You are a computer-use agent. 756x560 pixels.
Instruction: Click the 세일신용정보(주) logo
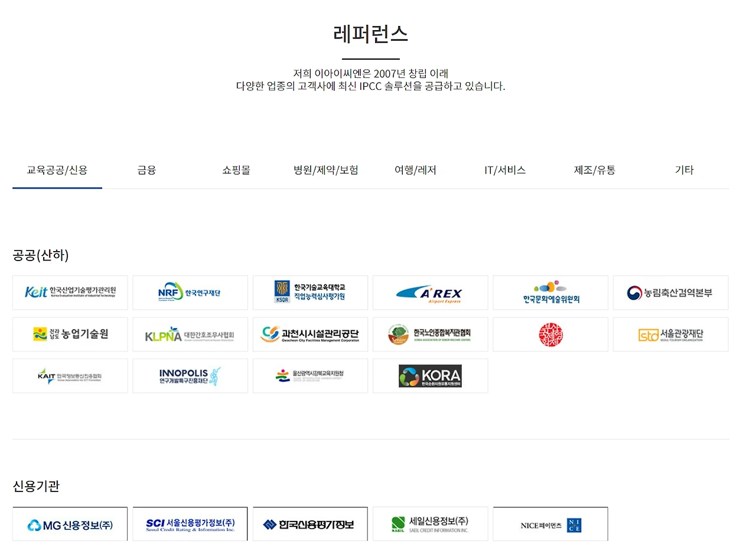[x=431, y=524]
